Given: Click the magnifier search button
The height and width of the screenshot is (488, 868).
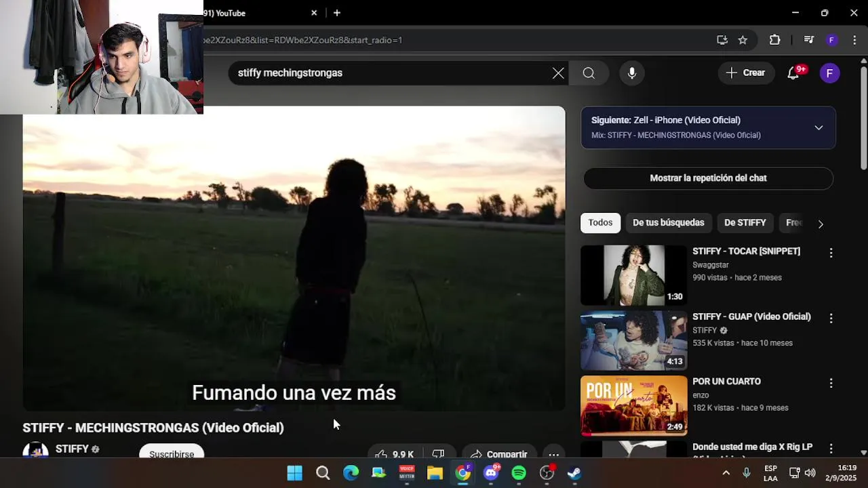Looking at the screenshot, I should pyautogui.click(x=589, y=73).
